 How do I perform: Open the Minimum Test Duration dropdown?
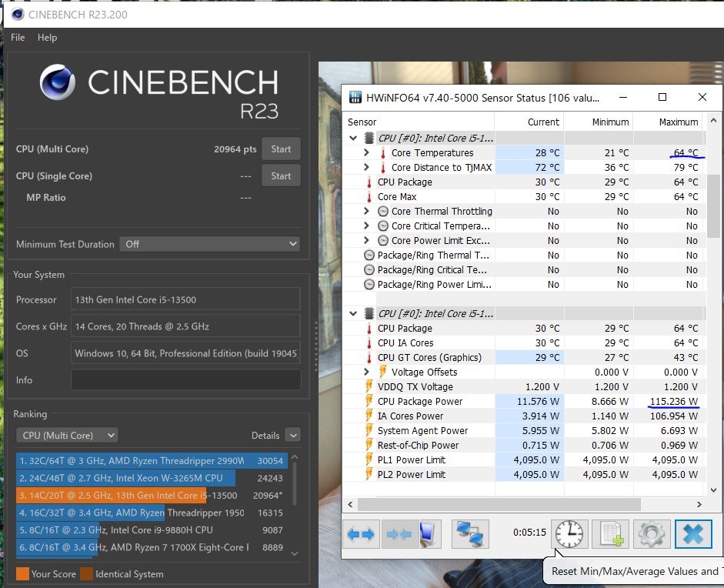209,244
